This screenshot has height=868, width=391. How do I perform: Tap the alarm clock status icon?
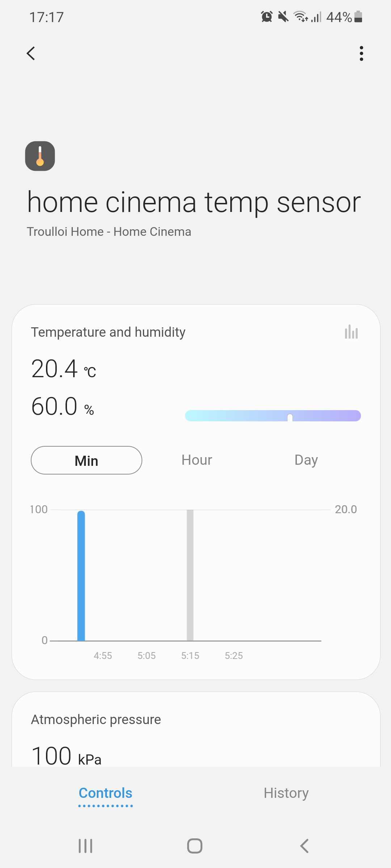(x=267, y=17)
